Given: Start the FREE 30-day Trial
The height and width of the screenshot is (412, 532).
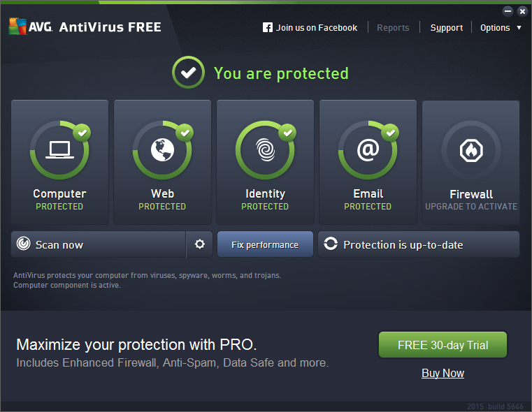Looking at the screenshot, I should click(x=443, y=345).
